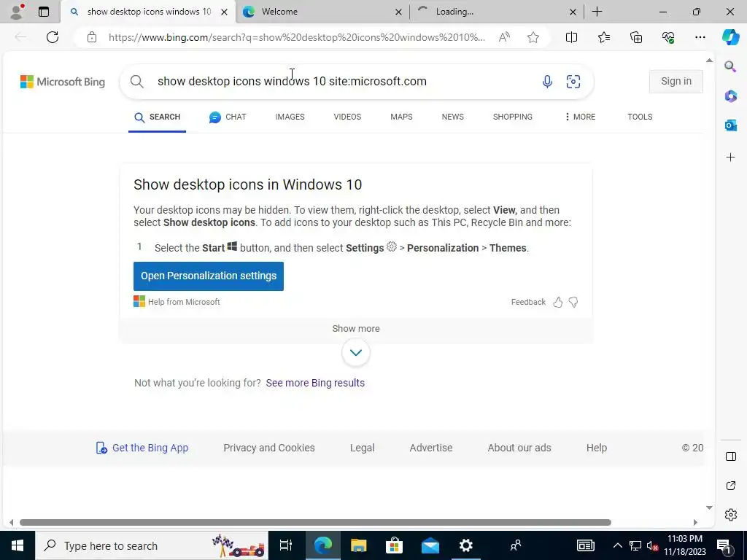Open the Copilot icon in Edge toolbar
The image size is (747, 560).
click(730, 37)
